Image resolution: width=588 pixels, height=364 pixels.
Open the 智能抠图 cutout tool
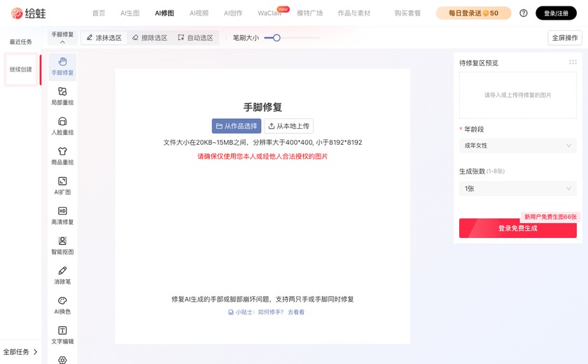tap(62, 246)
